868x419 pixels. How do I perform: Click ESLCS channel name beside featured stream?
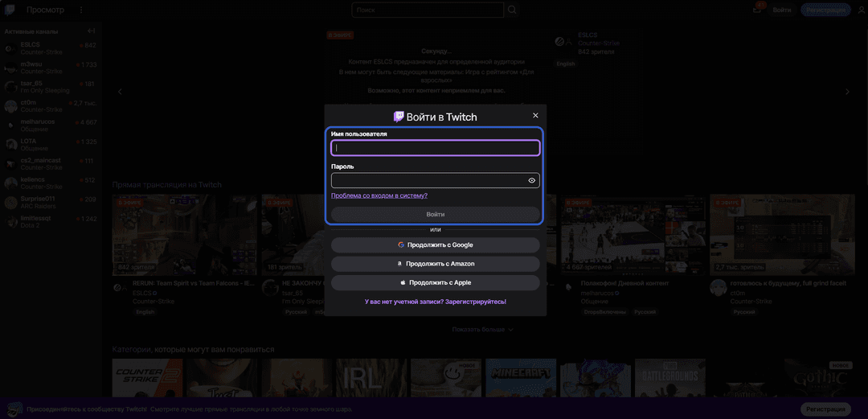[x=588, y=35]
